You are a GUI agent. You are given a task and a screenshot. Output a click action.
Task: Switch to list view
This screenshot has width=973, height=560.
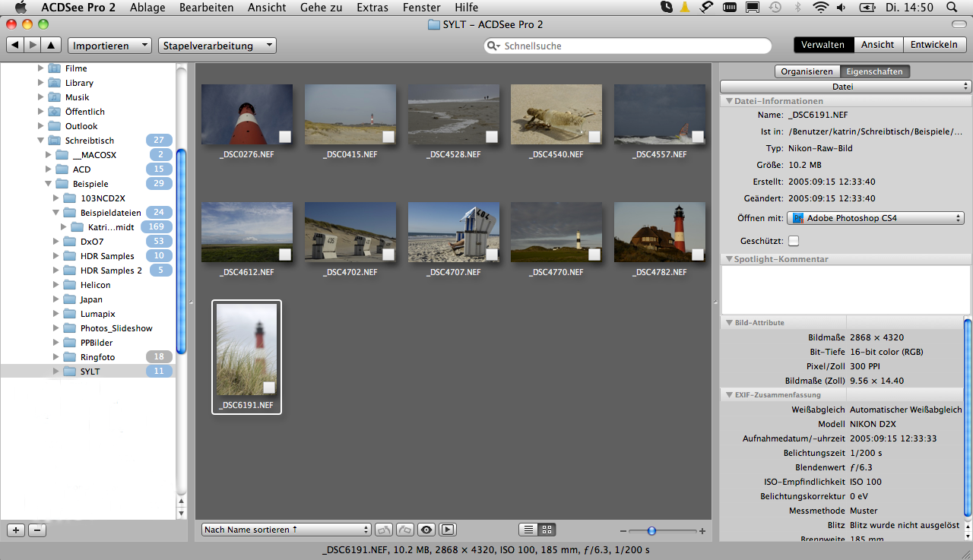(529, 530)
